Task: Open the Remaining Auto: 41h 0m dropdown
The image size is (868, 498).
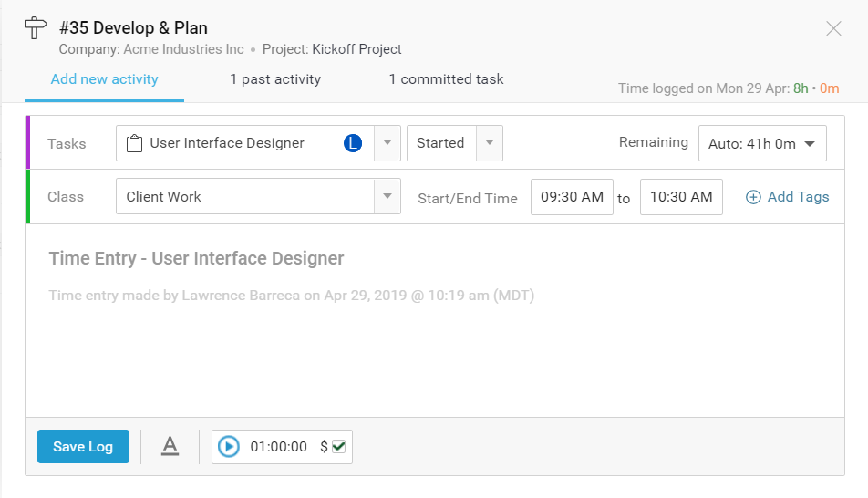Action: point(762,143)
